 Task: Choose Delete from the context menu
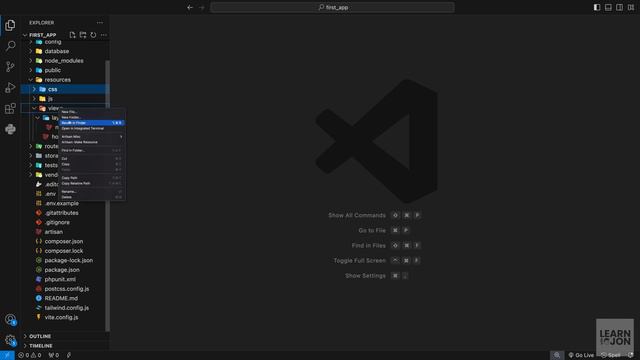coord(92,197)
